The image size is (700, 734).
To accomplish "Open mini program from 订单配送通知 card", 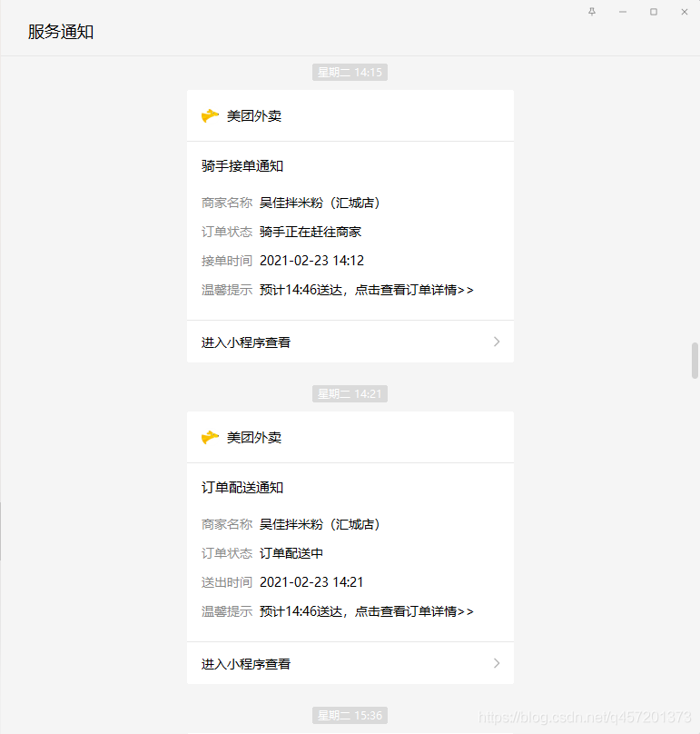I will 350,664.
